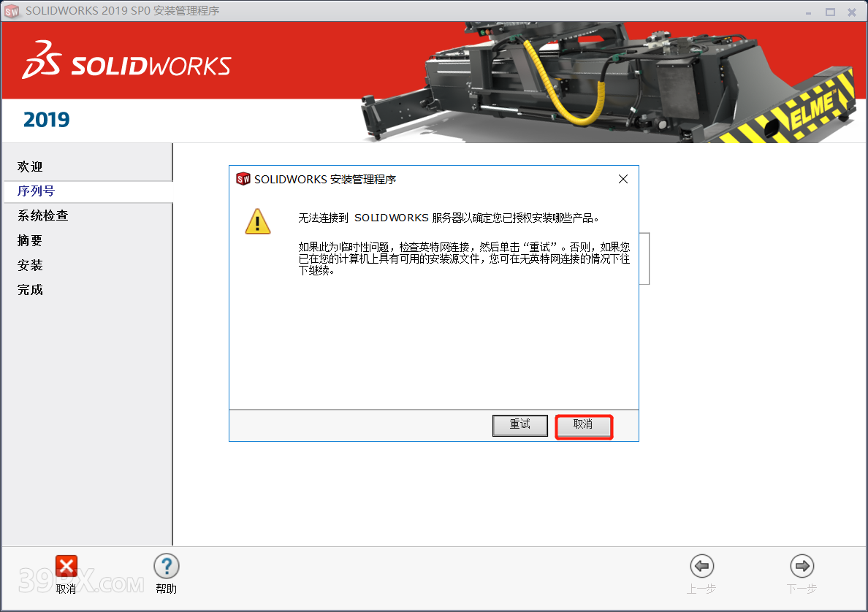This screenshot has width=868, height=612.
Task: Select 欢迎 step in the left sidebar
Action: [x=31, y=167]
